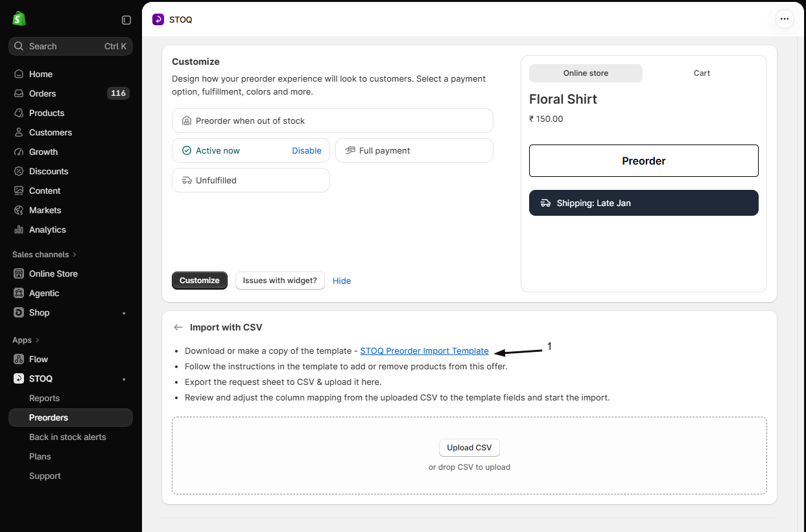Open the Unfulfilled fulfillment selector
This screenshot has height=532, width=806.
(x=251, y=180)
